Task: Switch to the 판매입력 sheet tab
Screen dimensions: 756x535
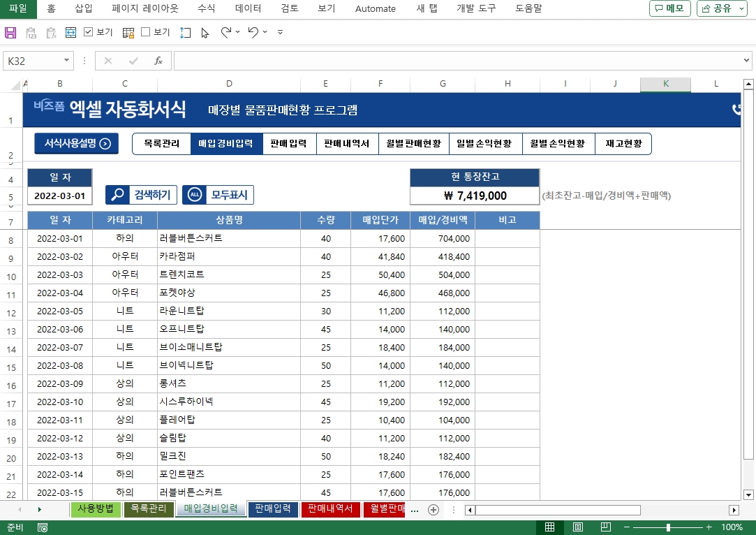Action: click(x=272, y=509)
